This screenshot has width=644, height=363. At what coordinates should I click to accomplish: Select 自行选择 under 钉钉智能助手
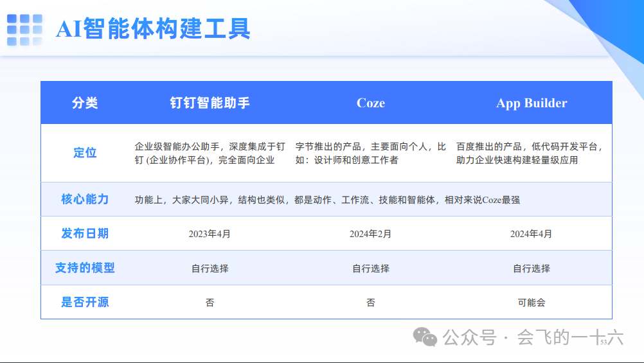[x=210, y=269]
